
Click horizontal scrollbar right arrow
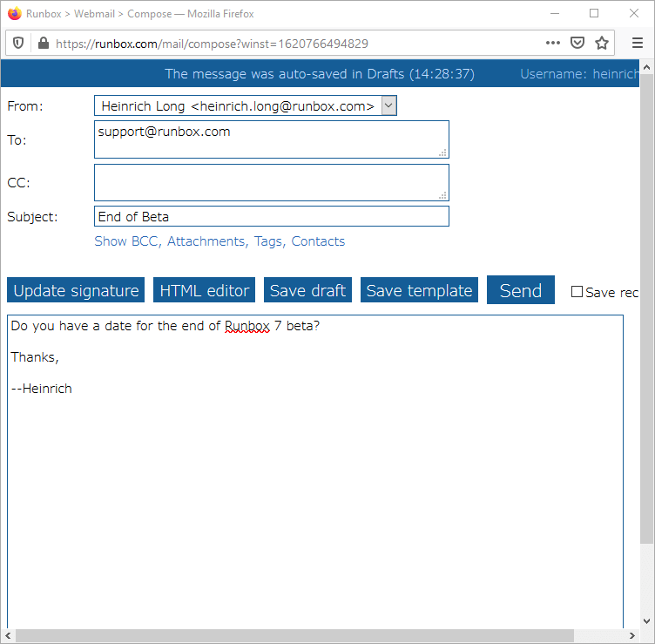632,635
